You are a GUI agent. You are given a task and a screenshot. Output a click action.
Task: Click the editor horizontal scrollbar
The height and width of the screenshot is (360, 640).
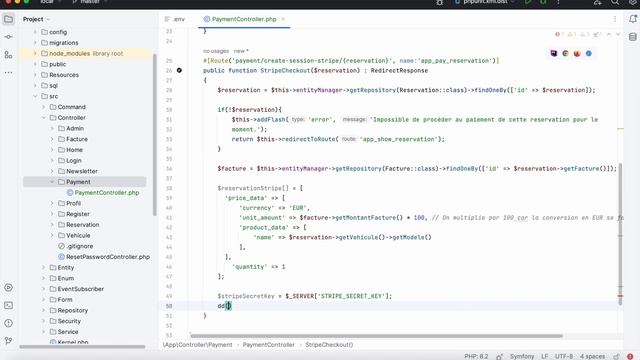tap(376, 336)
